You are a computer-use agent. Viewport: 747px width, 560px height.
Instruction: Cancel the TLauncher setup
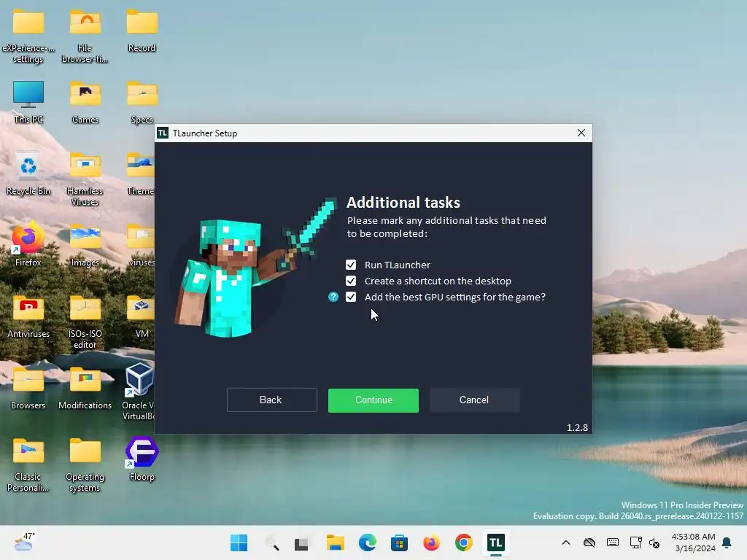(x=474, y=400)
